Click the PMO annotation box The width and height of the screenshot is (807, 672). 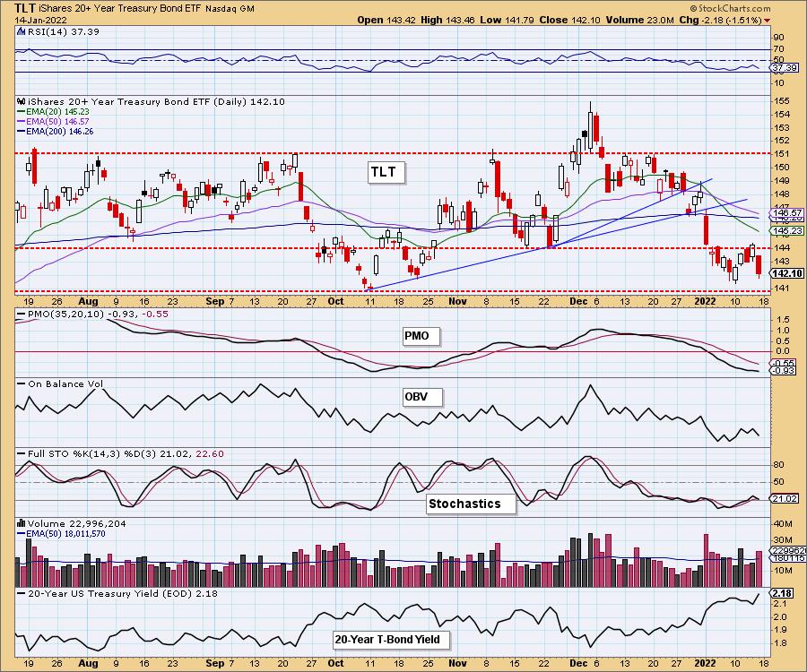(421, 336)
